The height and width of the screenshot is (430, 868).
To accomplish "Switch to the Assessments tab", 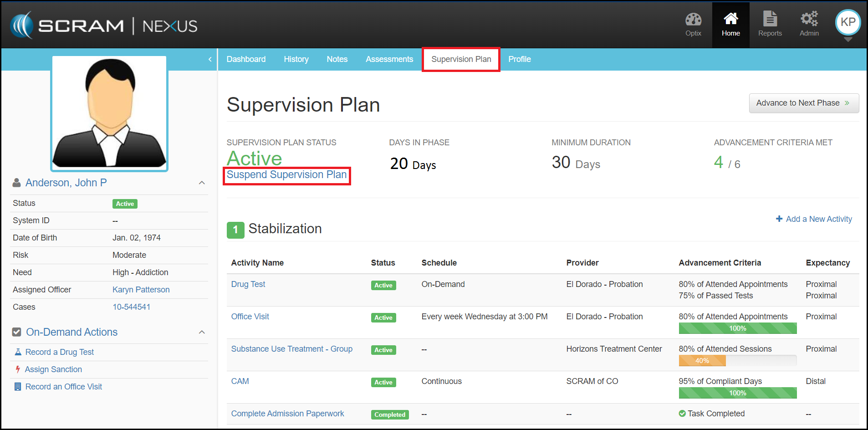I will click(x=389, y=59).
